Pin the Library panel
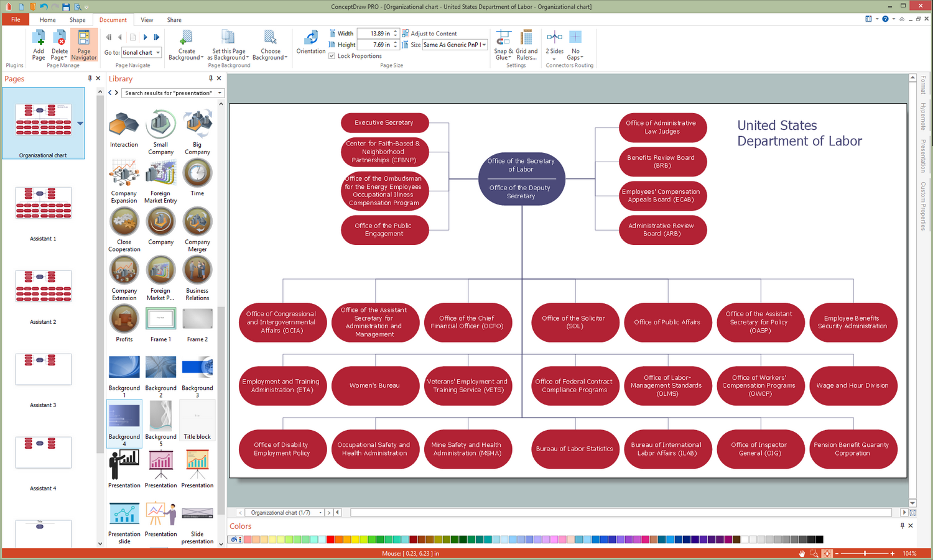 point(210,78)
